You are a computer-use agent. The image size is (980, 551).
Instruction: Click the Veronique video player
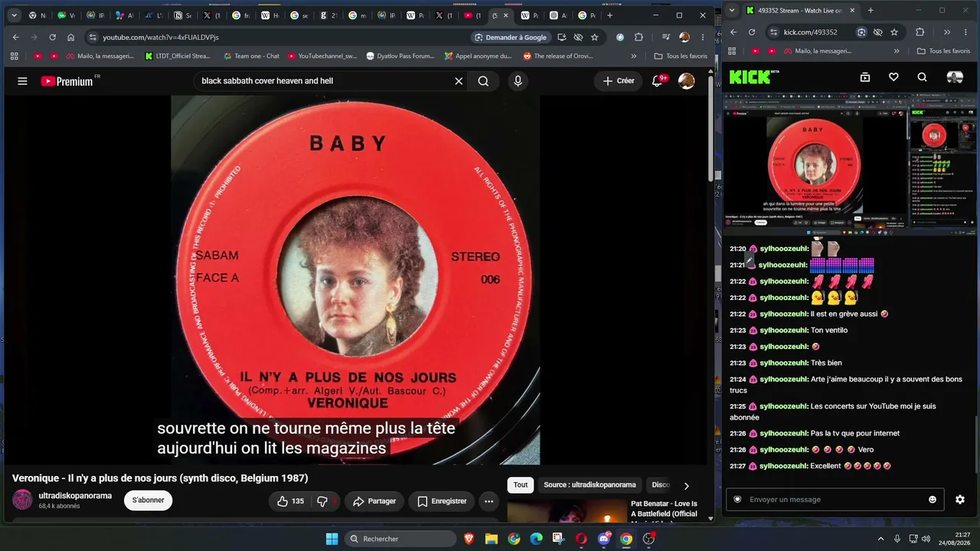point(355,280)
